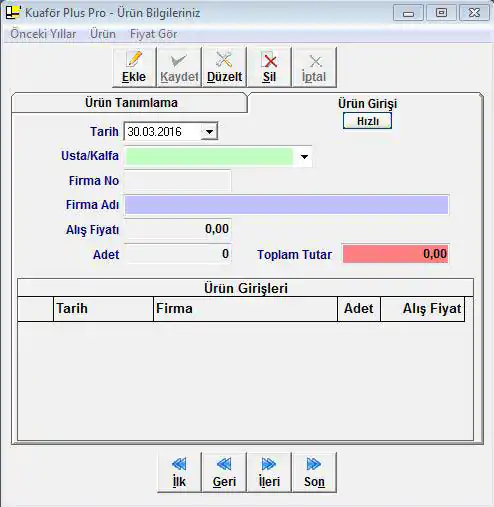This screenshot has width=494, height=507.
Task: Advance to next record with İleri
Action: (x=269, y=472)
